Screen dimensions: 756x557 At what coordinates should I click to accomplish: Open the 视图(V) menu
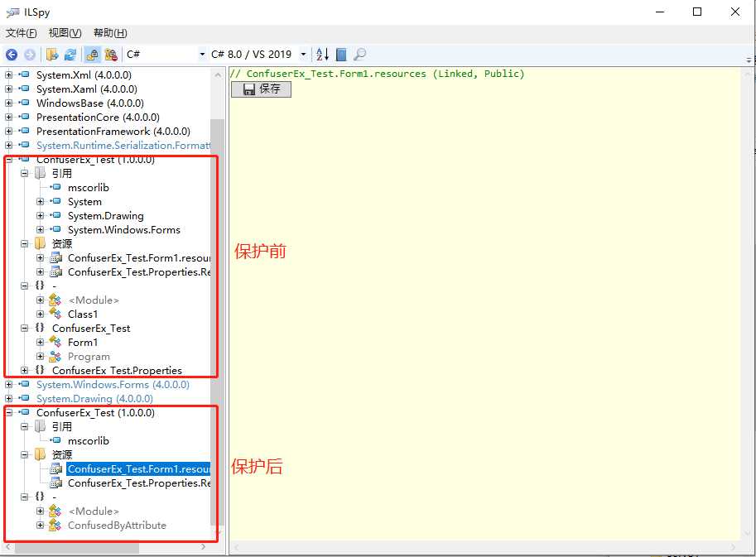[x=65, y=33]
